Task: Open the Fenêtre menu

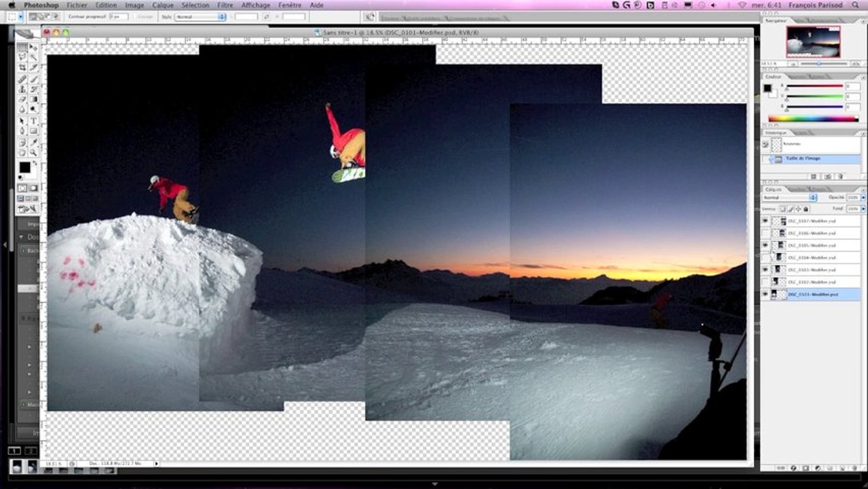Action: click(x=290, y=5)
